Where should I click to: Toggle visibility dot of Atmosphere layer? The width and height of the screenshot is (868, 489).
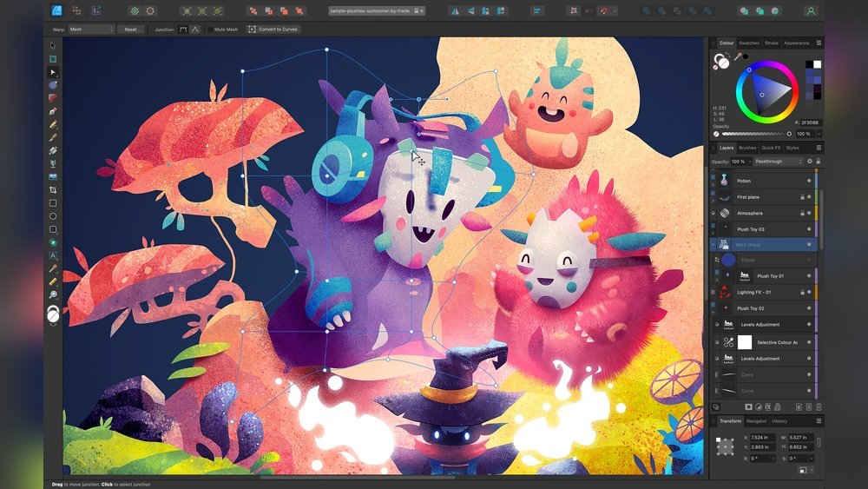(x=809, y=213)
